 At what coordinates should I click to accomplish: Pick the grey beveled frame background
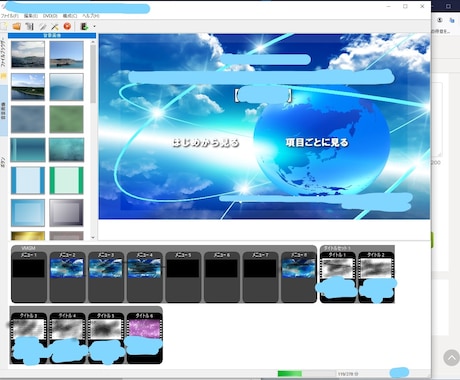[66, 213]
